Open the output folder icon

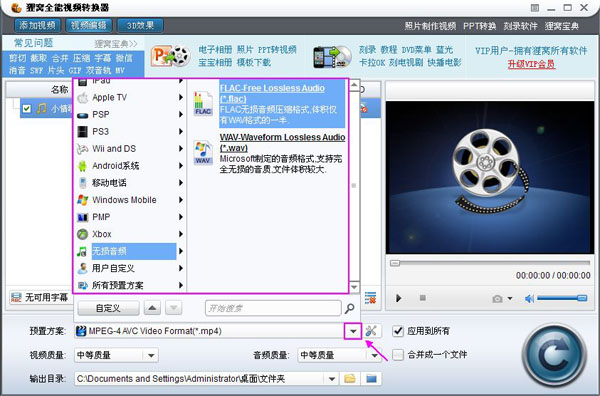click(349, 379)
